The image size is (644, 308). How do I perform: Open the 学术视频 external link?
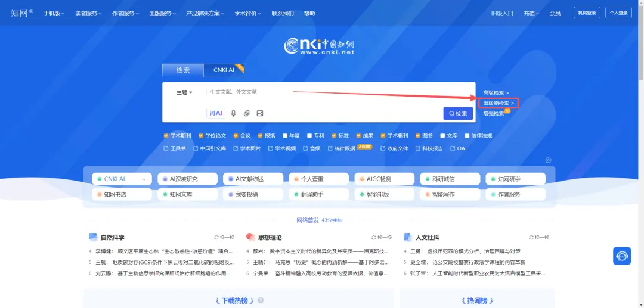pyautogui.click(x=281, y=148)
